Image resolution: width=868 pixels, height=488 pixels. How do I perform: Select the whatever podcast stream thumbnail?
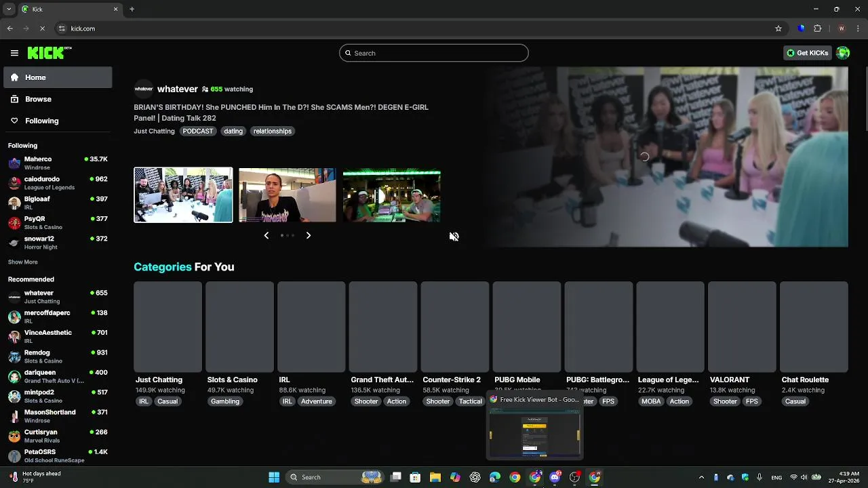tap(183, 195)
